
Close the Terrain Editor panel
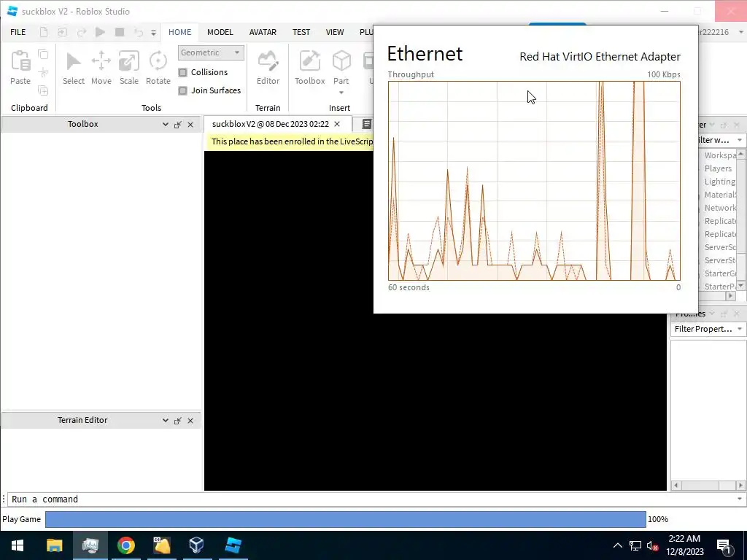(x=190, y=421)
